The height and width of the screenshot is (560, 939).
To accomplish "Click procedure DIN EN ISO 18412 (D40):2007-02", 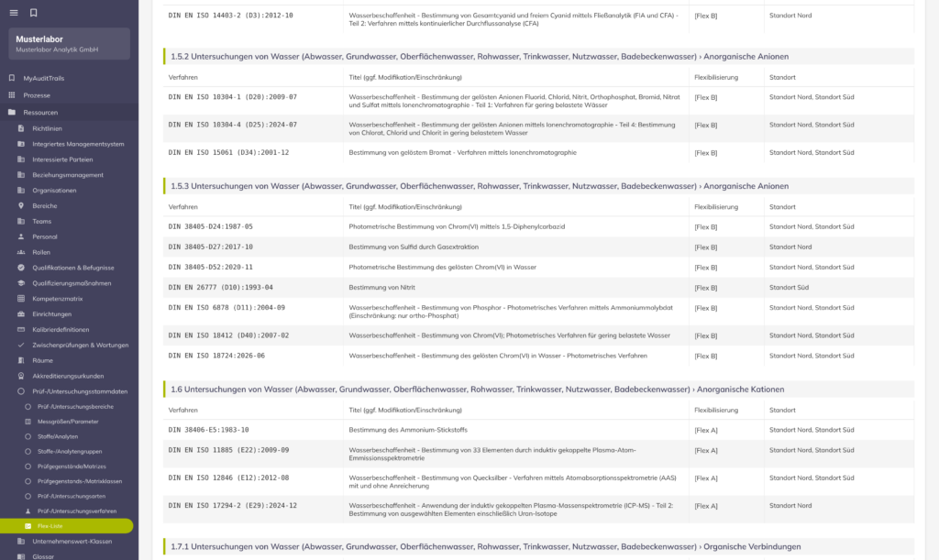I will [x=228, y=335].
